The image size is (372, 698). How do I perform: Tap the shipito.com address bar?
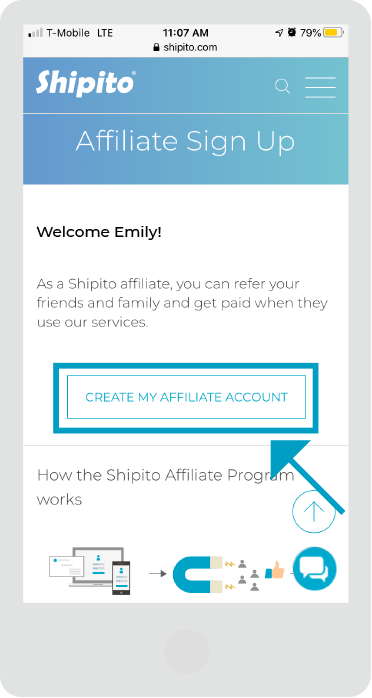[x=186, y=47]
